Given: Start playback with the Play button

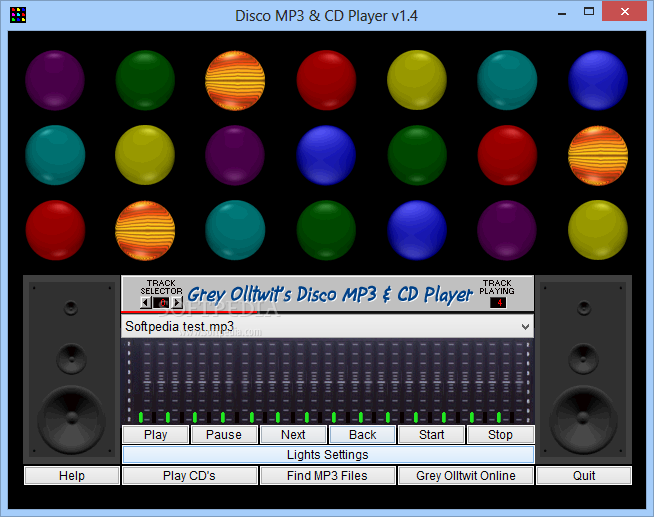Looking at the screenshot, I should 156,434.
